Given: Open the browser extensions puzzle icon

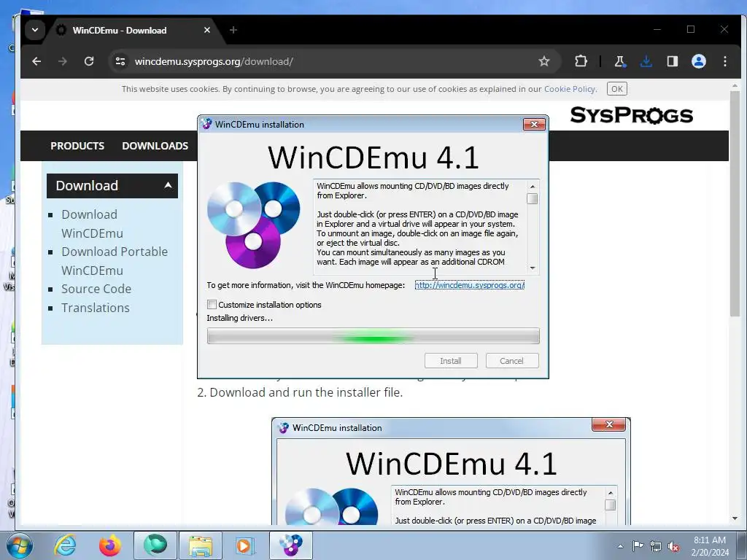Looking at the screenshot, I should tap(581, 61).
